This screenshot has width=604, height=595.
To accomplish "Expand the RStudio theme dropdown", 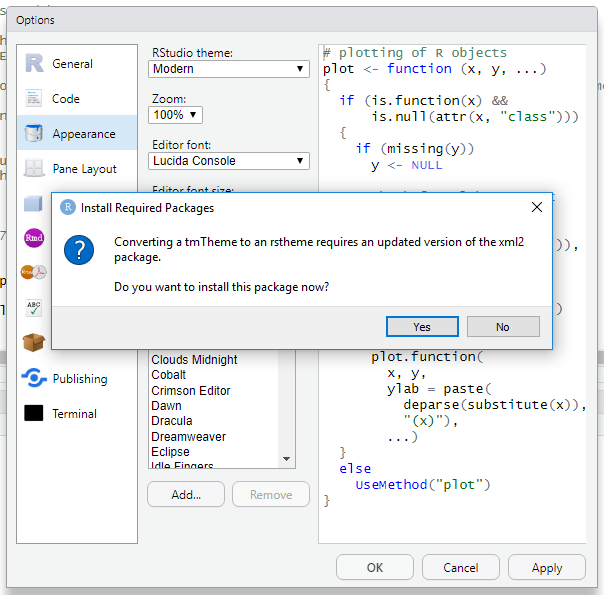I will pyautogui.click(x=229, y=69).
